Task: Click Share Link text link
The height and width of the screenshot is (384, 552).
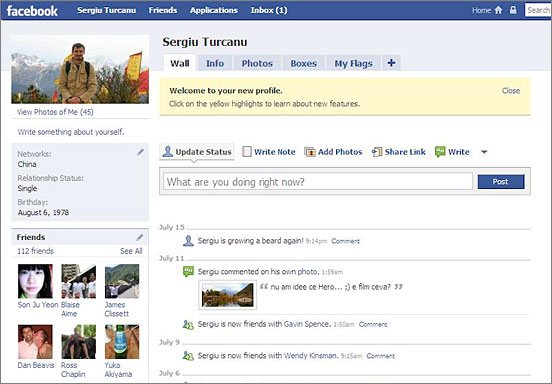Action: click(405, 152)
